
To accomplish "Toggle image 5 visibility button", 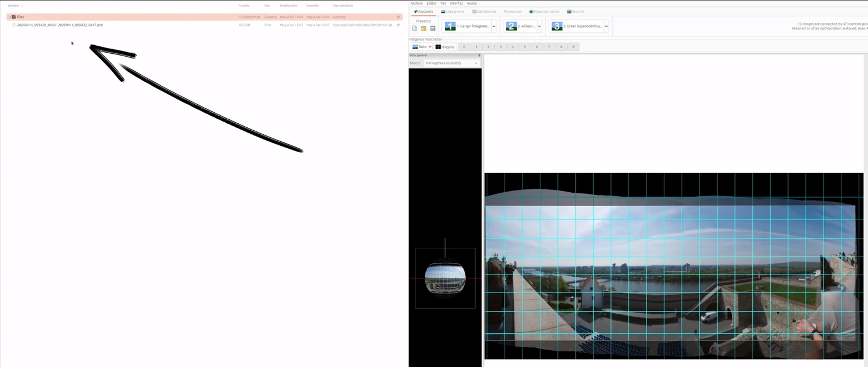I will (525, 47).
